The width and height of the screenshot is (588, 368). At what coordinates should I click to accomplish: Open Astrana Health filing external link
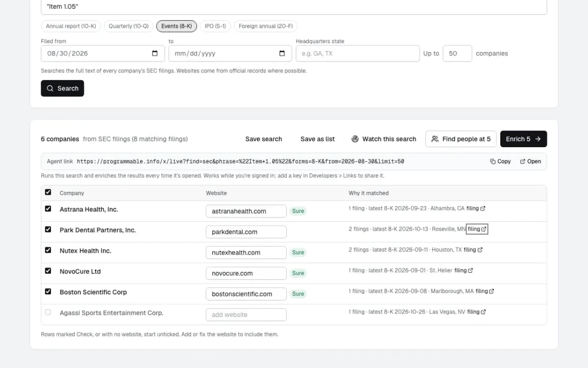coord(476,209)
